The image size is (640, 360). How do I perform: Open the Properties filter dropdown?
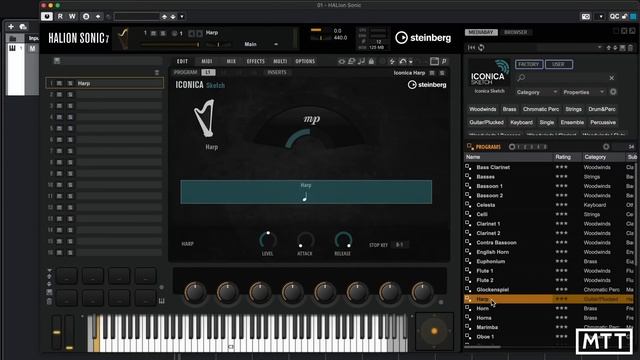[x=583, y=92]
